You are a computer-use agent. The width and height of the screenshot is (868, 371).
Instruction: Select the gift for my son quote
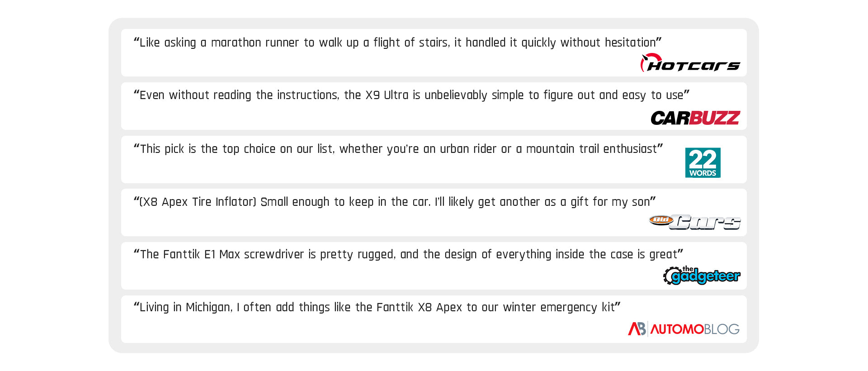(x=395, y=202)
